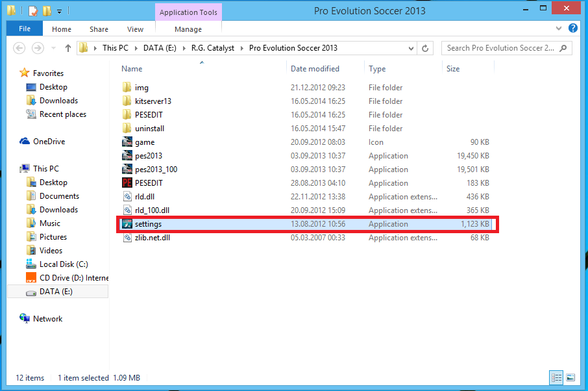588x391 pixels.
Task: Expand the DATA (E:) breadcrumb arrow
Action: [x=184, y=49]
